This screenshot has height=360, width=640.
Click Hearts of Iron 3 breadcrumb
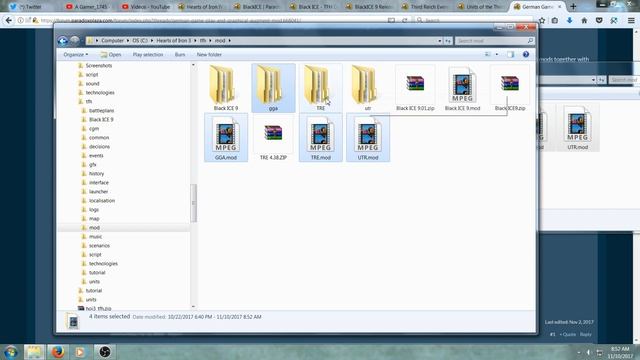173,40
